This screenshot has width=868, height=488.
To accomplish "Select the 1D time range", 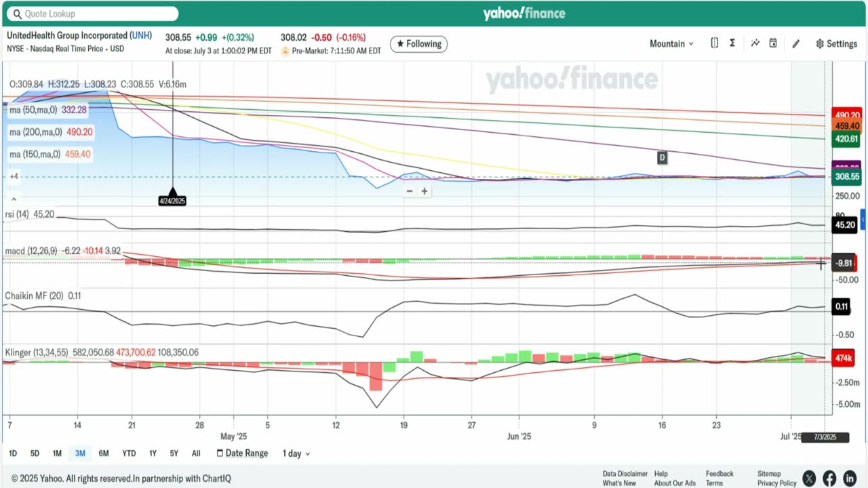I will [x=13, y=453].
